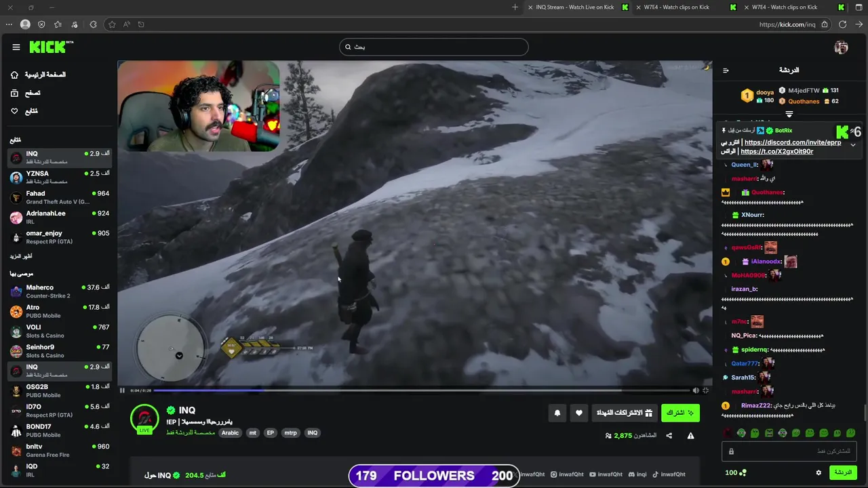Go to Kick homepage via the logo
868x488 pixels.
[x=51, y=47]
